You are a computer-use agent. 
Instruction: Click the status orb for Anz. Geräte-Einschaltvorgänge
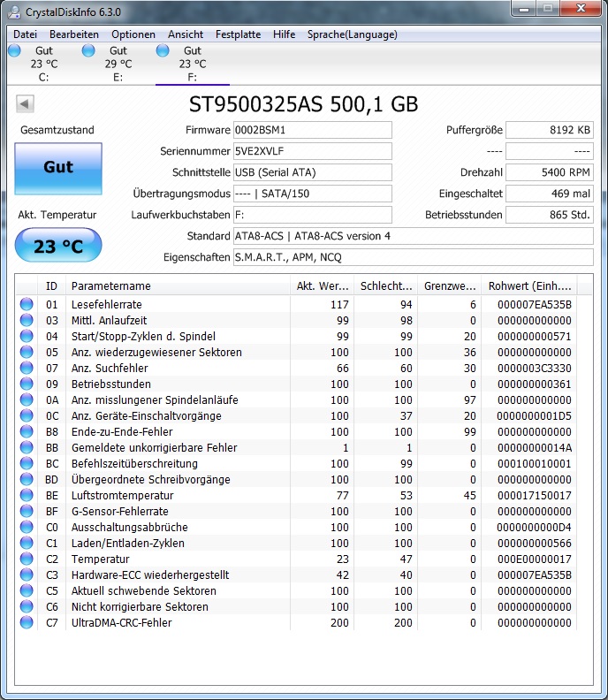click(x=27, y=415)
